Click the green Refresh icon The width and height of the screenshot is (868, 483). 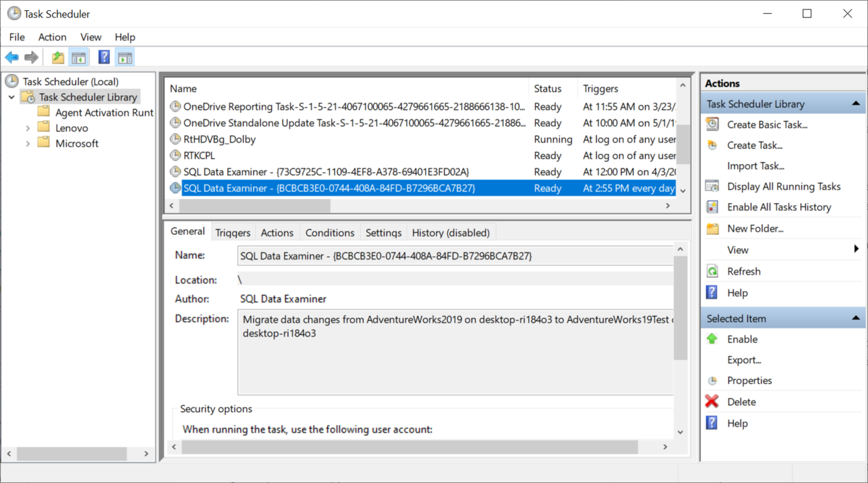click(x=712, y=271)
